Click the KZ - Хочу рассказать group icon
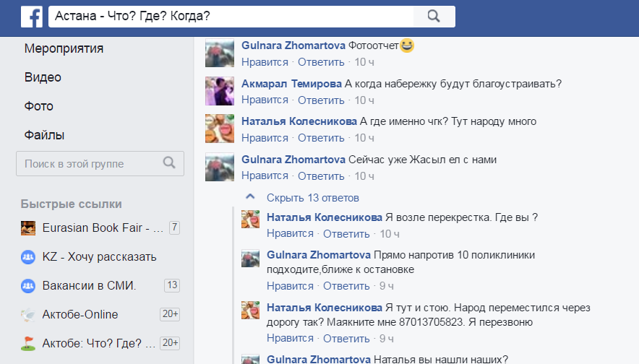The height and width of the screenshot is (364, 639). [28, 257]
